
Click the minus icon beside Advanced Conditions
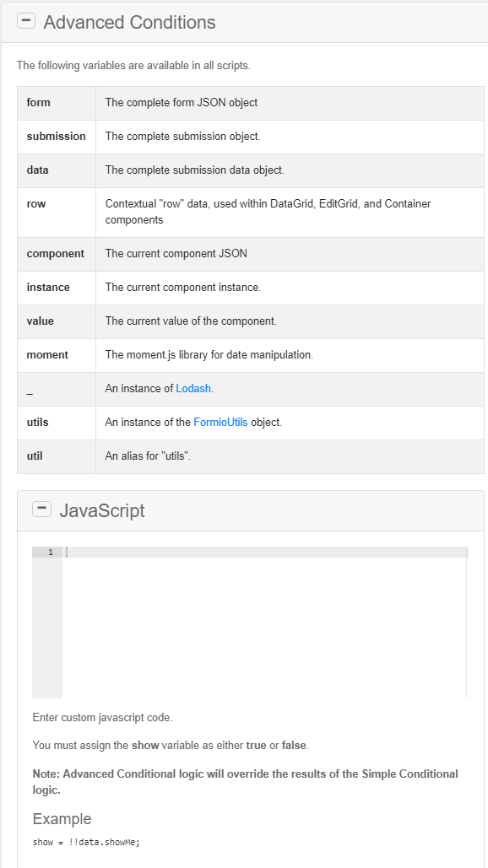(x=26, y=20)
